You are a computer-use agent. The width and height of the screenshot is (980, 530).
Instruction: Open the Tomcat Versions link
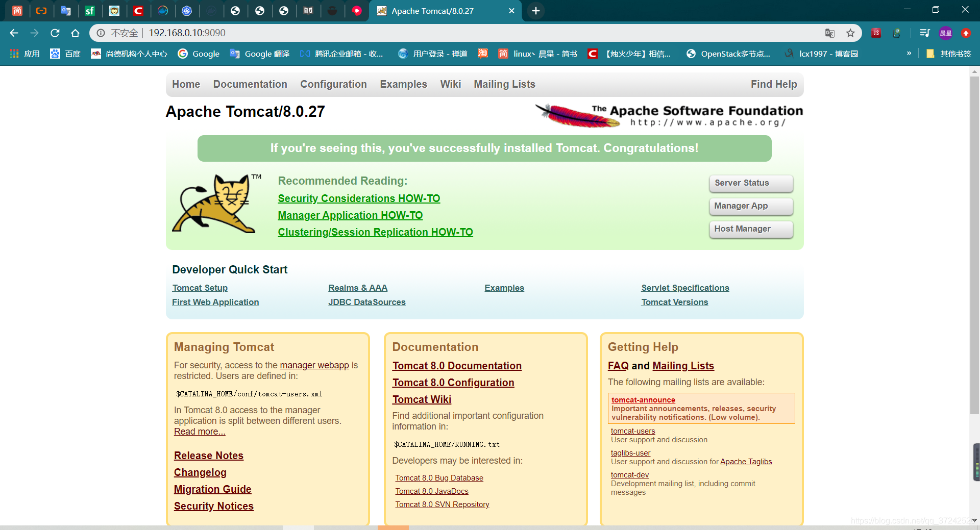[x=674, y=302]
